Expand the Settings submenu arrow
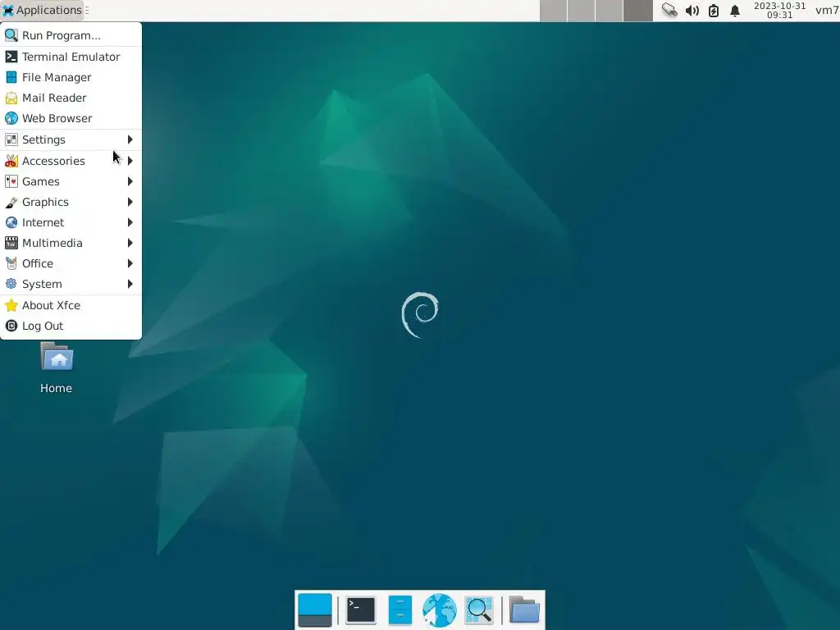The height and width of the screenshot is (630, 840). pos(130,139)
